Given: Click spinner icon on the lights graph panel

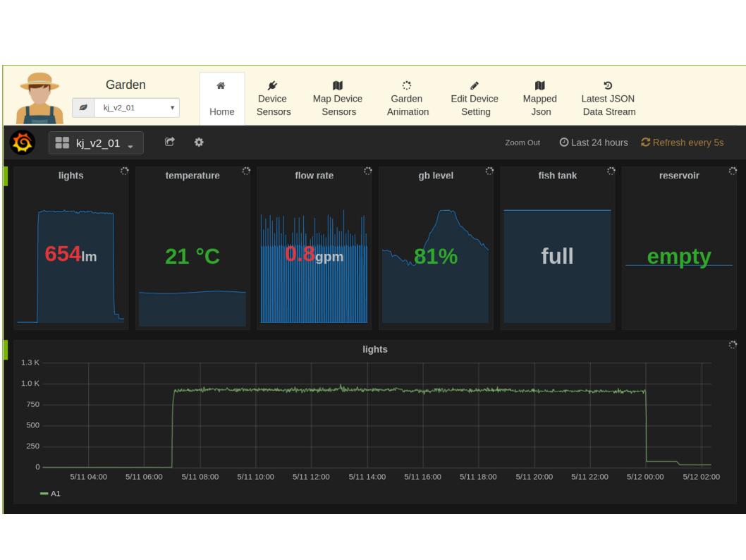Looking at the screenshot, I should point(733,344).
